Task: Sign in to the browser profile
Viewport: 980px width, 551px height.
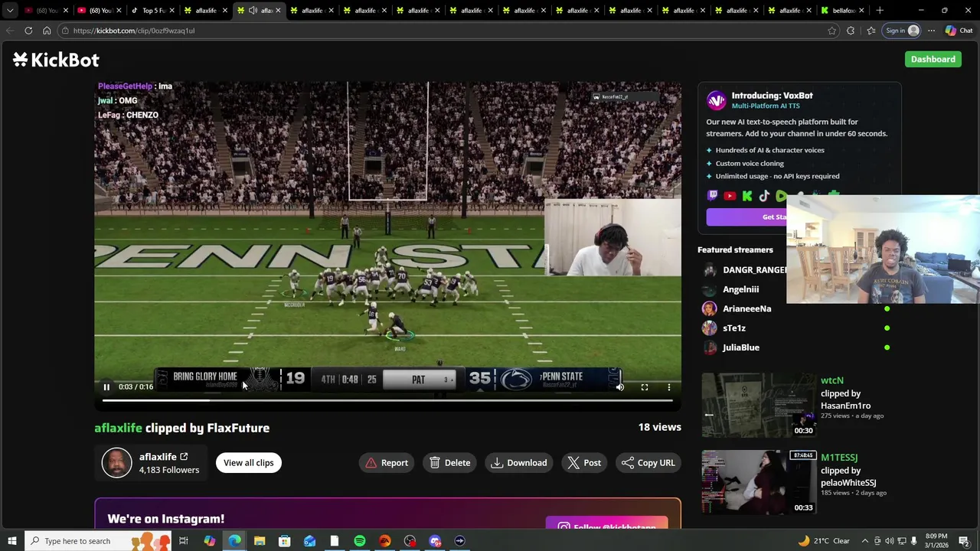Action: (x=901, y=31)
